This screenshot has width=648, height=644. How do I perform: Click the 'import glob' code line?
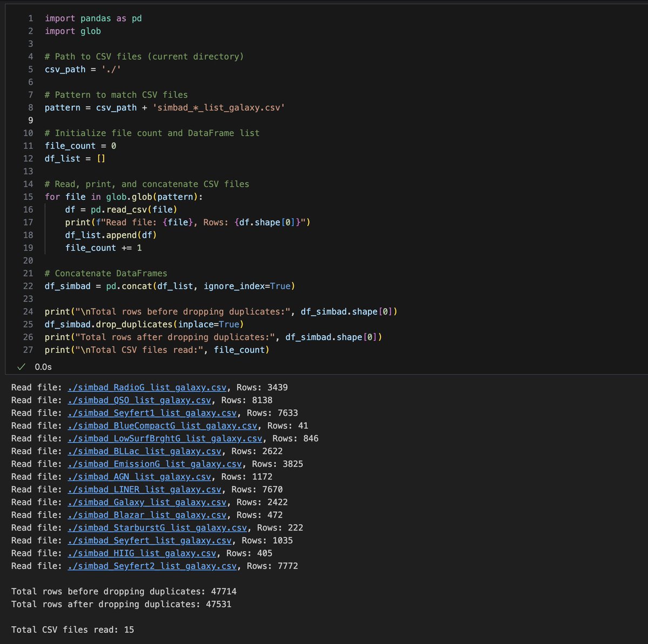73,31
